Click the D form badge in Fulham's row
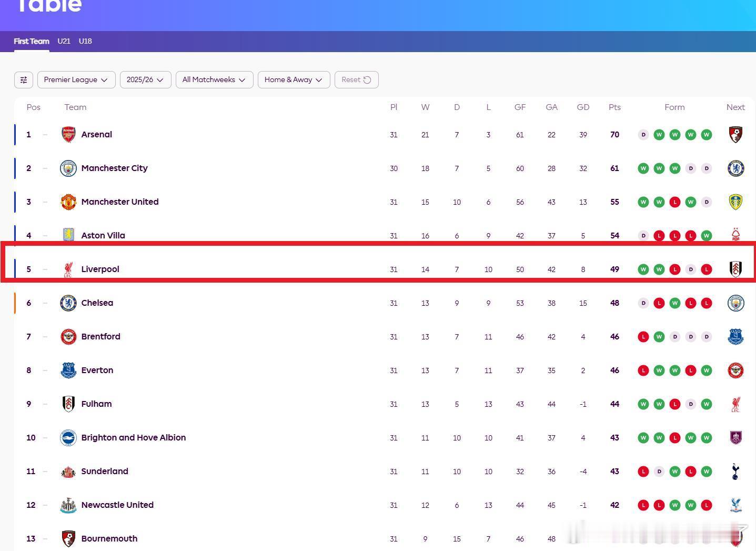This screenshot has height=551, width=756. point(690,404)
